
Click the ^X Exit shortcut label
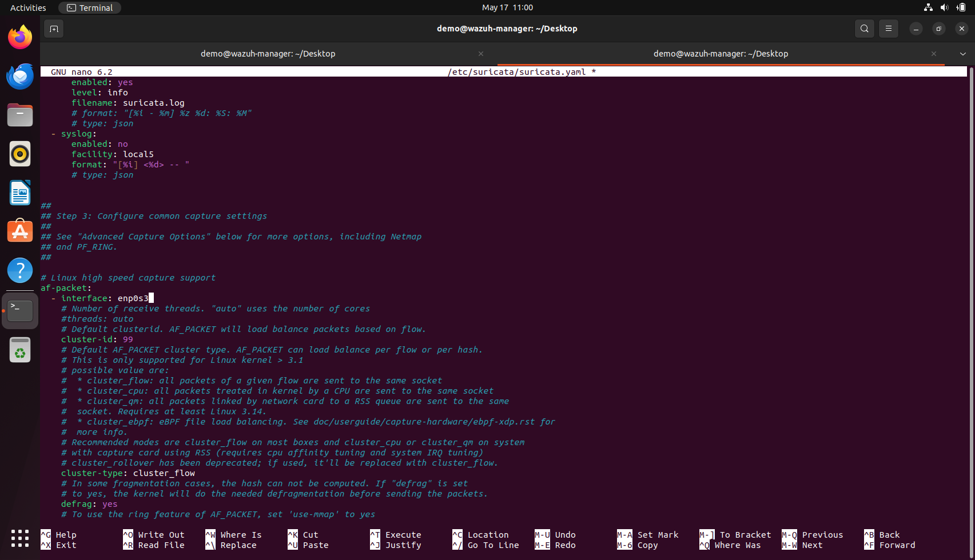[58, 545]
